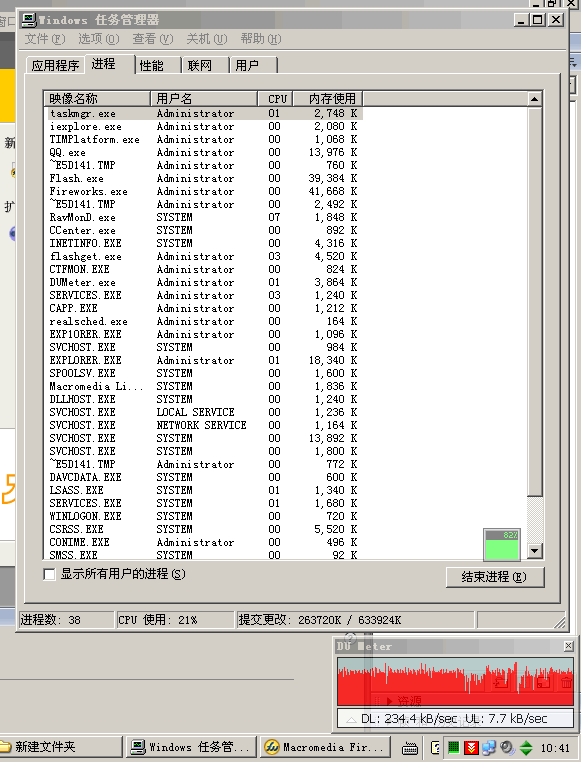
Task: Open the 查看(V) menu
Action: (x=152, y=39)
